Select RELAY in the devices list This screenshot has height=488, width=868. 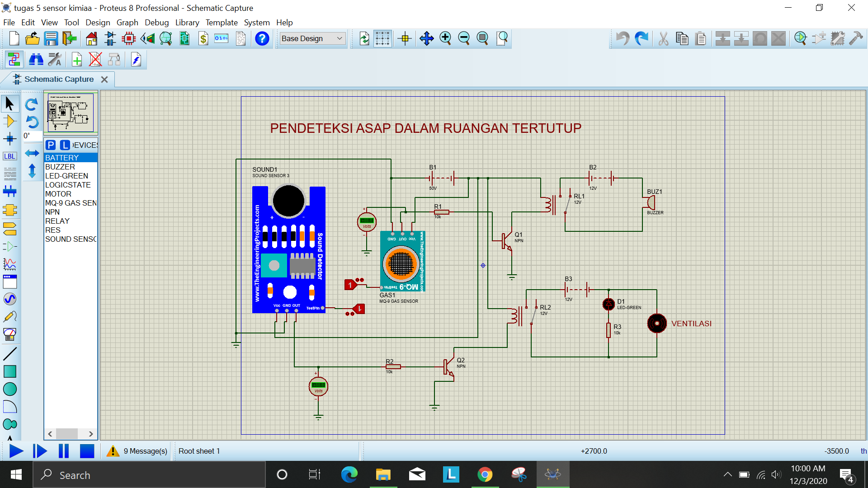pos(57,221)
